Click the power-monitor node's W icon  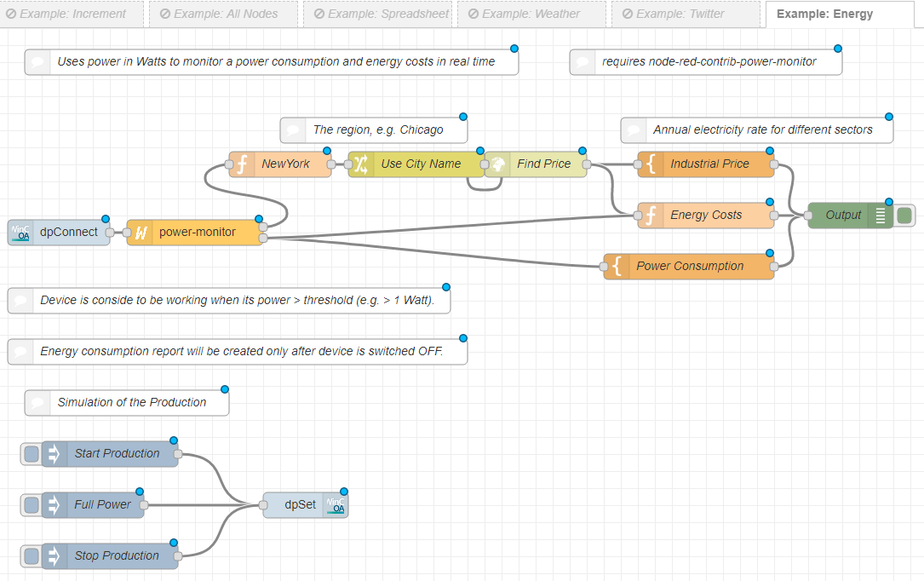(140, 232)
